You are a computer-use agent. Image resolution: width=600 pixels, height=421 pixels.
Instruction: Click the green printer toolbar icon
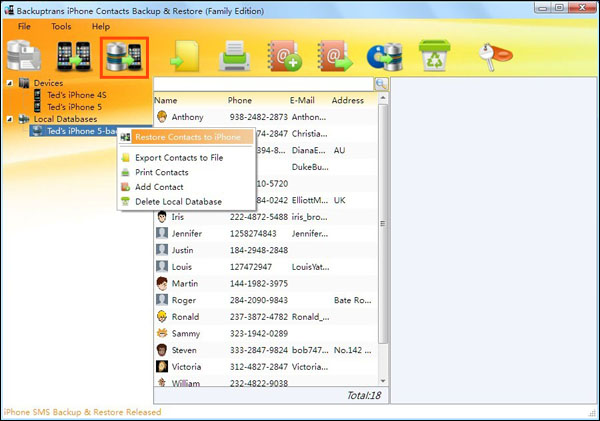point(235,56)
